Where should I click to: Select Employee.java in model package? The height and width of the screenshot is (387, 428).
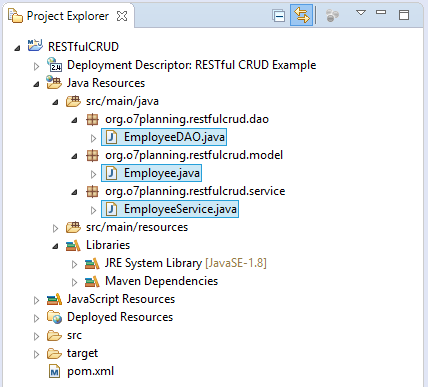coord(151,173)
